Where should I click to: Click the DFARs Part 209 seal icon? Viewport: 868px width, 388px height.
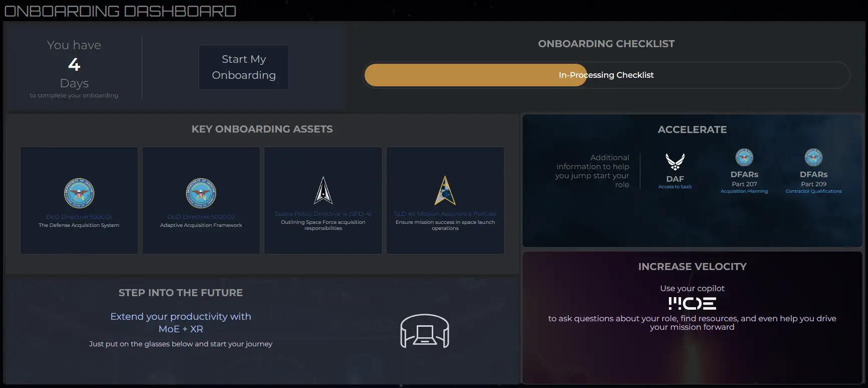tap(813, 158)
